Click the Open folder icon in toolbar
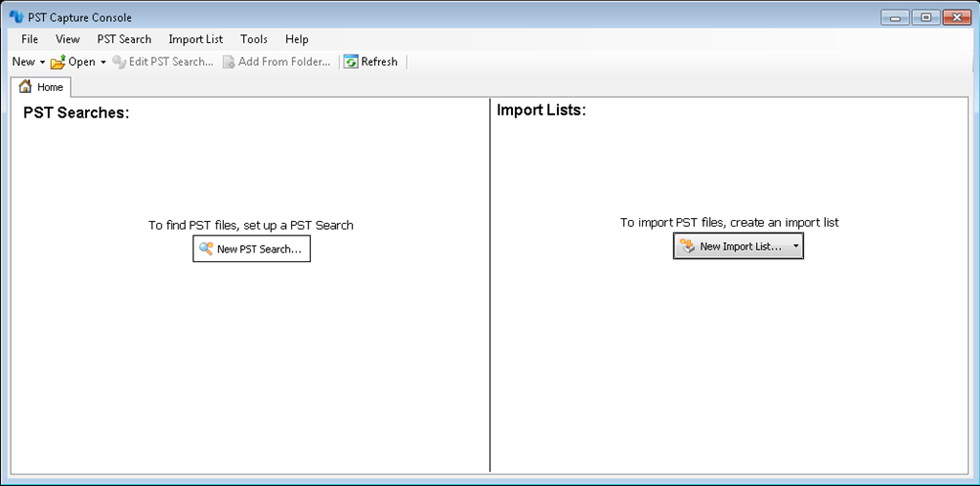980x486 pixels. tap(58, 62)
